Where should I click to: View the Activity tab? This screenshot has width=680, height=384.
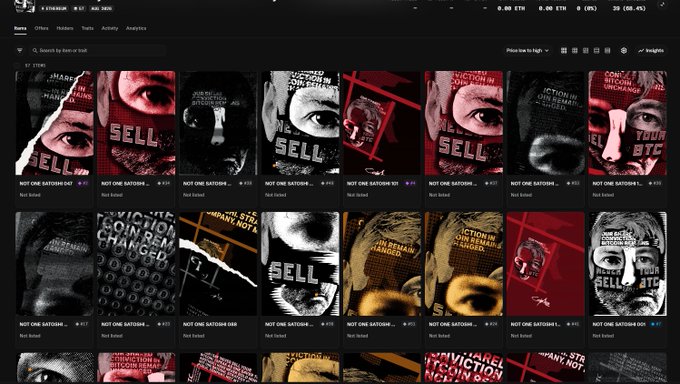(110, 28)
